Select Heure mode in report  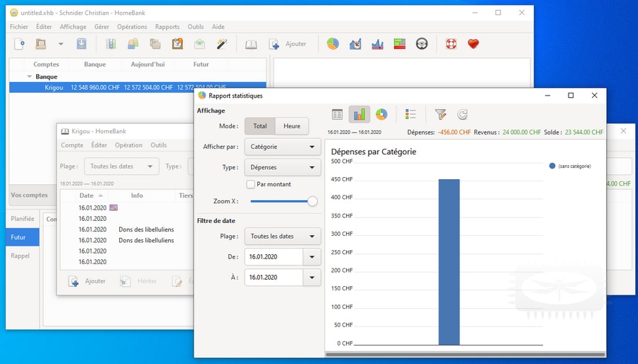[292, 126]
